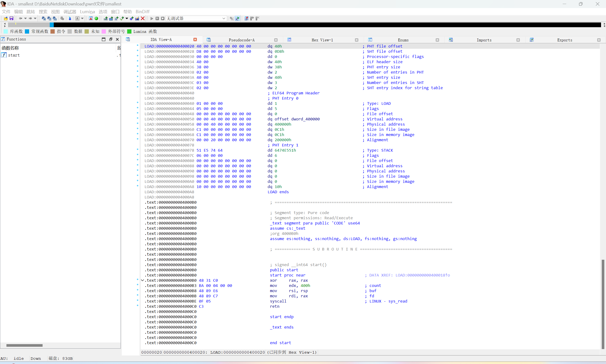Click the blue down arrow jump icon
This screenshot has height=364, width=606.
pyautogui.click(x=70, y=18)
